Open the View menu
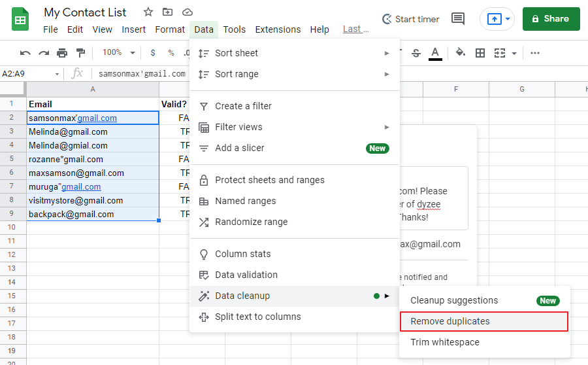Viewport: 588px width, 365px height. (102, 29)
